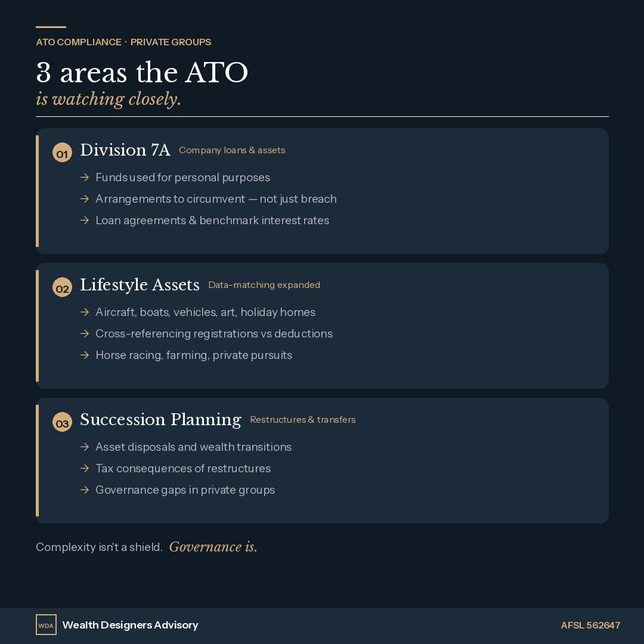644x644 pixels.
Task: Click the 02 number badge
Action: [62, 287]
